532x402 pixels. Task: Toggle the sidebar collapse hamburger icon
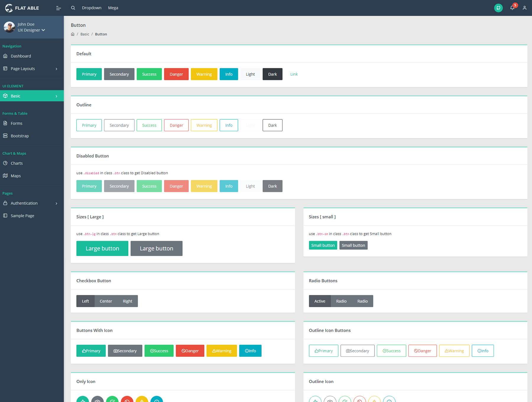(59, 8)
